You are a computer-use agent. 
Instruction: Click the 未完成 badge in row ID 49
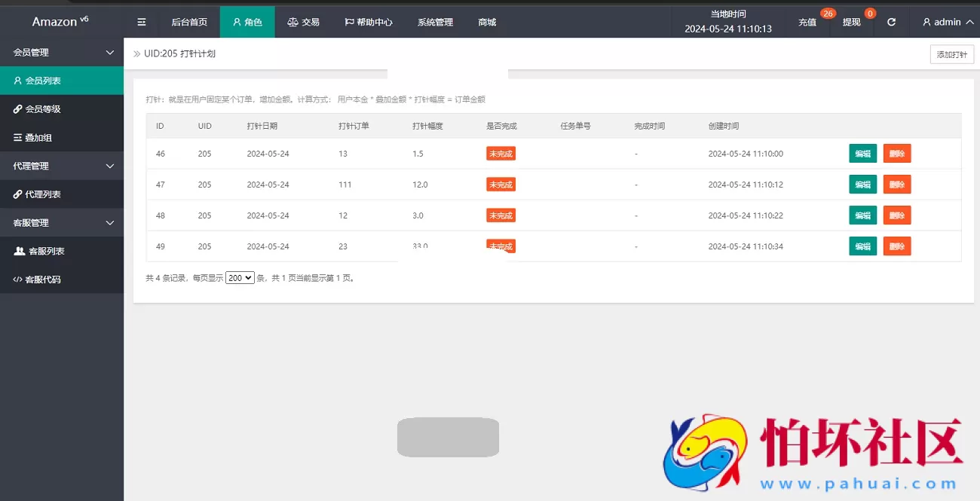(501, 246)
